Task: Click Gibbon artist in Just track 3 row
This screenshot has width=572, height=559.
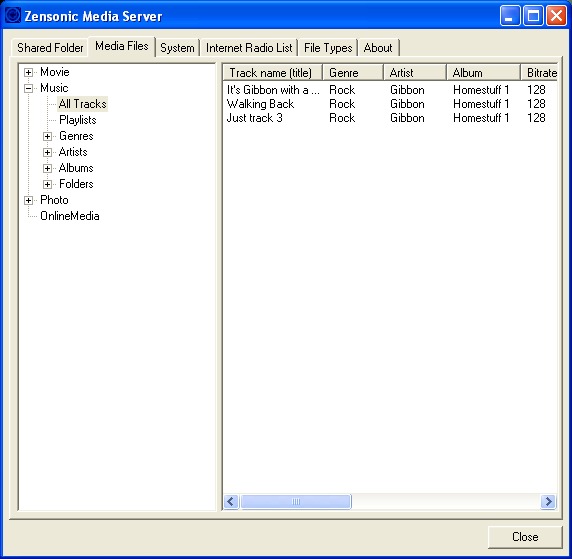Action: pos(407,118)
